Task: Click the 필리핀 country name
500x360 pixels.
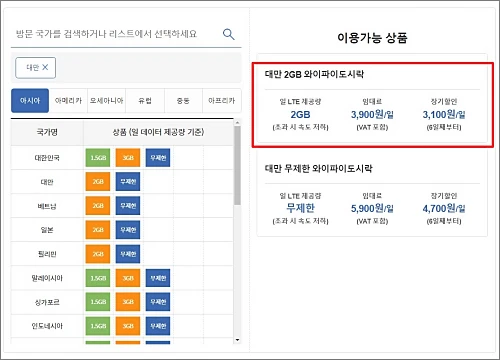Action: click(47, 254)
